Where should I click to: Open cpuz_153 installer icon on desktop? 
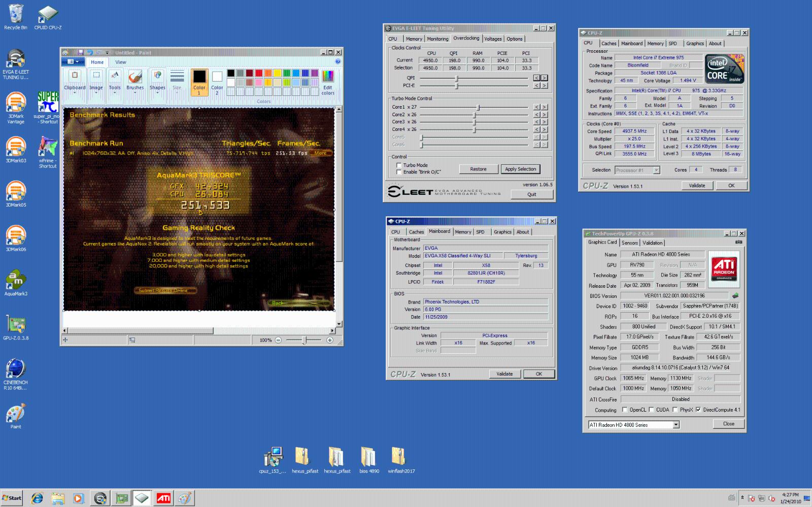pyautogui.click(x=273, y=460)
